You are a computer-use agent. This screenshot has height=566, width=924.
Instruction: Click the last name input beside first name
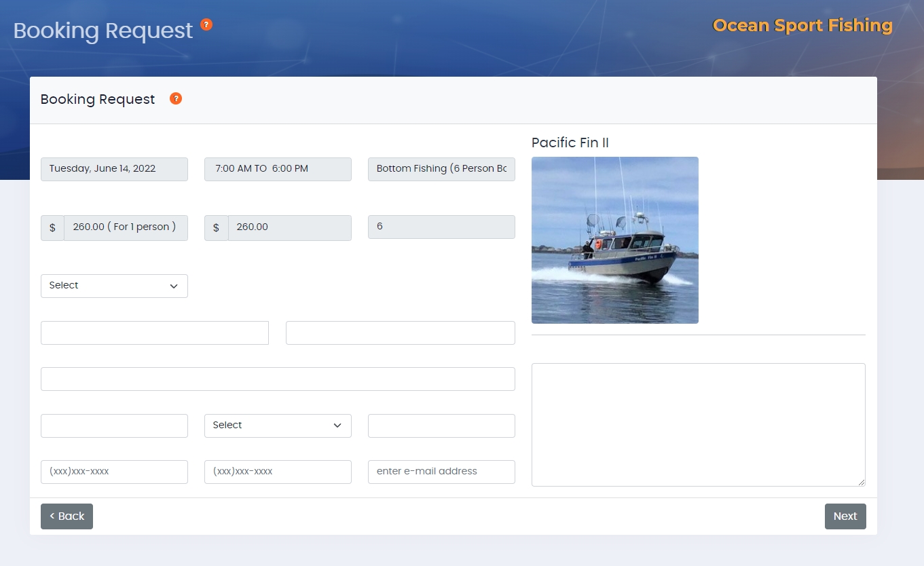tap(400, 333)
